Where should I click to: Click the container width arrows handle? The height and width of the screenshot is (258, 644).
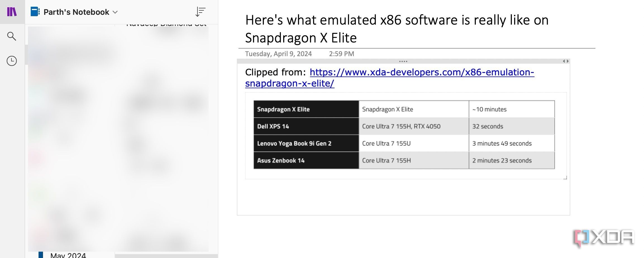coord(566,61)
